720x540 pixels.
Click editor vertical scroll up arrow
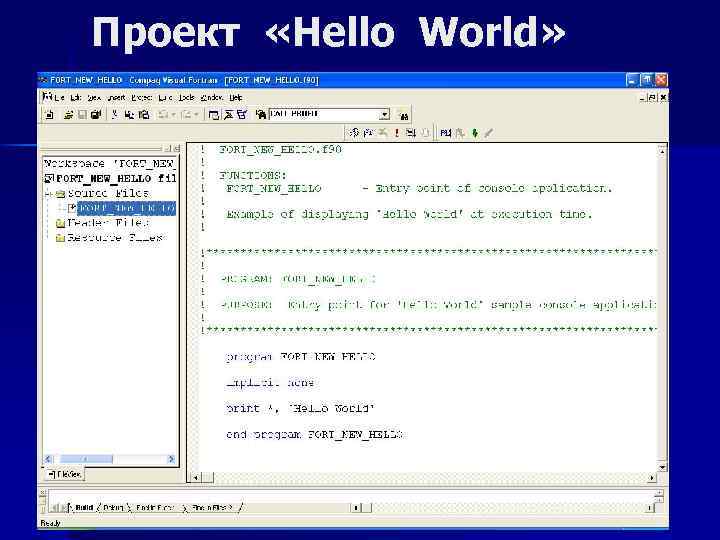(662, 149)
